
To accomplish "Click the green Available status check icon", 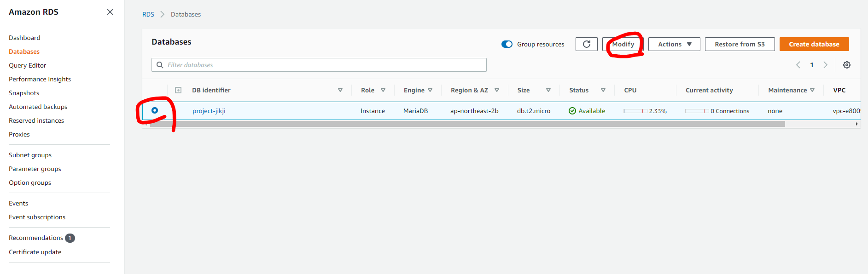I will [x=572, y=111].
